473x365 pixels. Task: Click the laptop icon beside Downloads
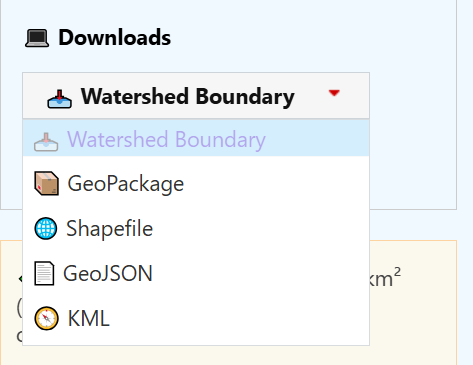[37, 38]
